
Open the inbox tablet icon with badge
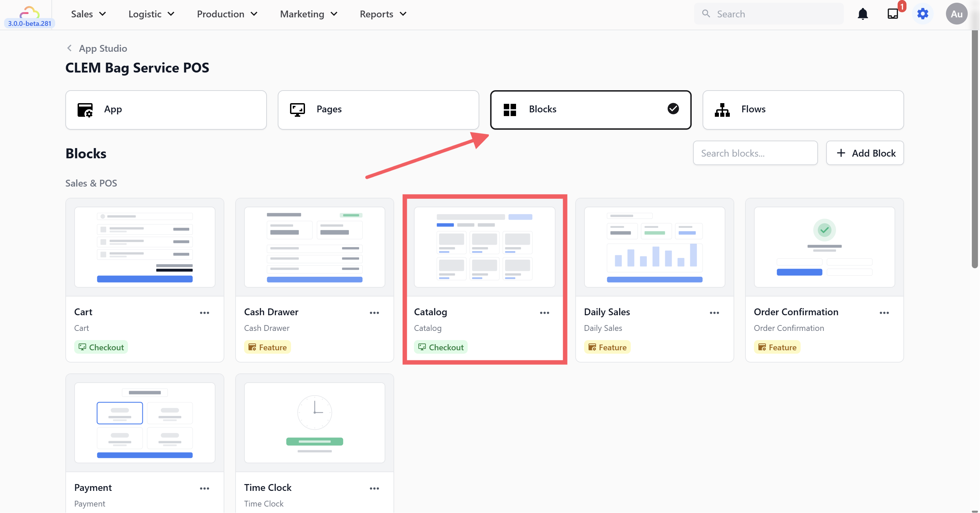tap(893, 14)
